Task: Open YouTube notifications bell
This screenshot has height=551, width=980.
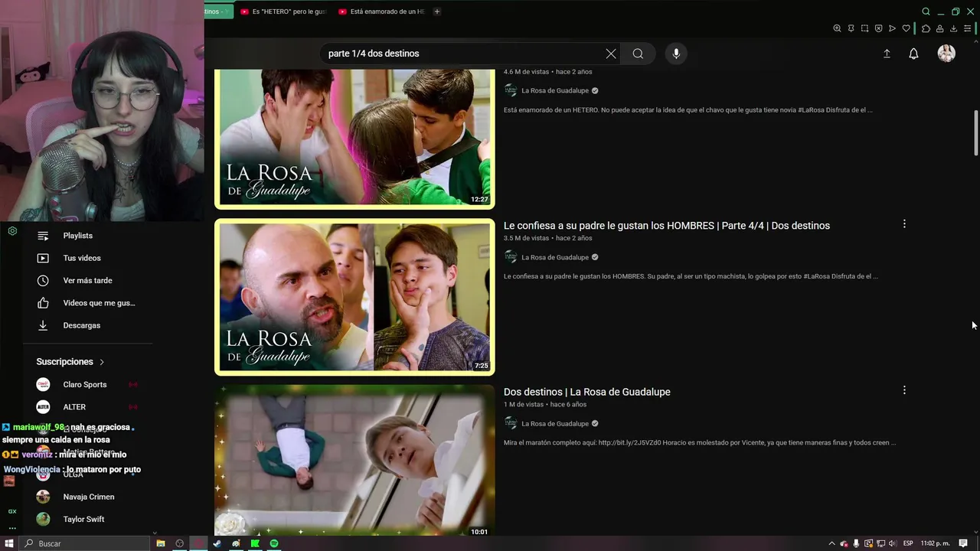Action: pos(913,54)
